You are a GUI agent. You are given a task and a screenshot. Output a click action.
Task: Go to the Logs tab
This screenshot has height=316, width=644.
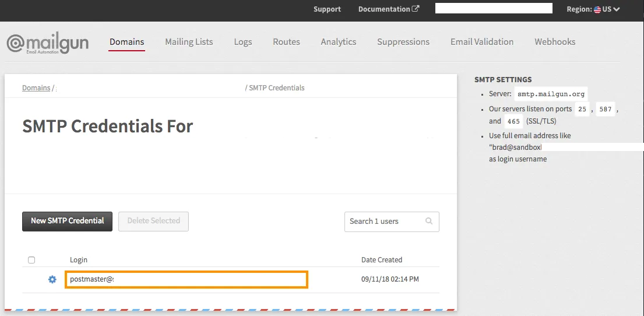point(243,42)
